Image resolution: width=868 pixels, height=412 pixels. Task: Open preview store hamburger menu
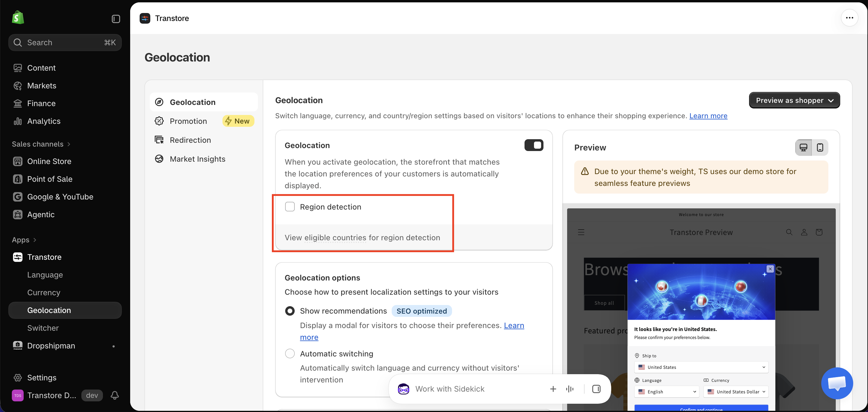[x=581, y=232]
